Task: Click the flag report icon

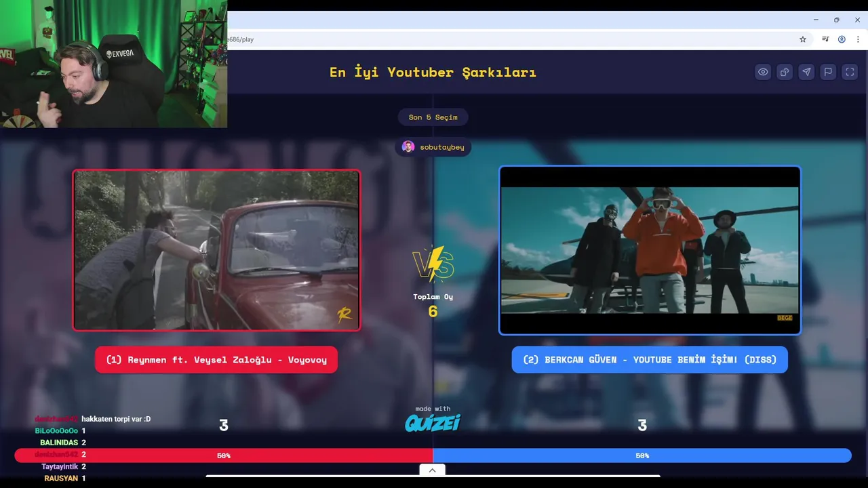Action: click(x=828, y=72)
